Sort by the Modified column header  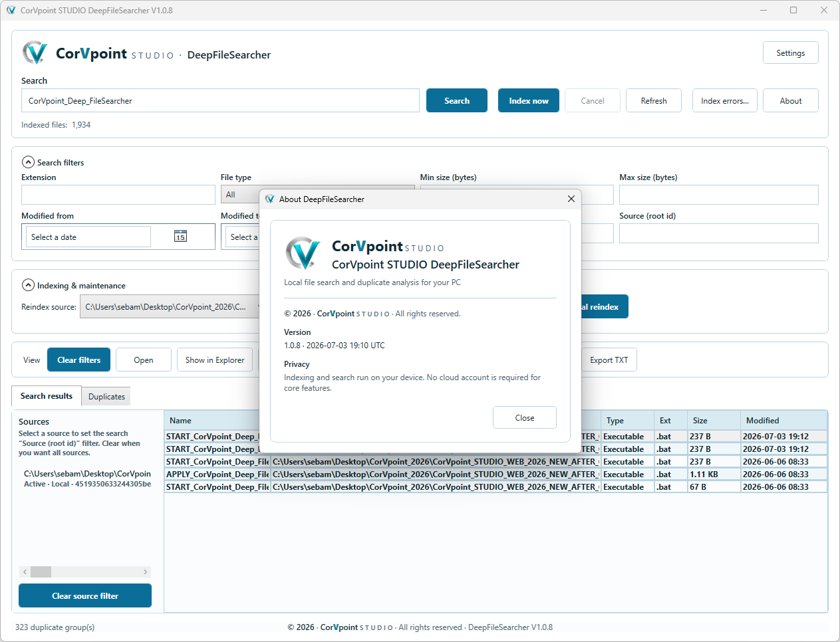pyautogui.click(x=783, y=420)
